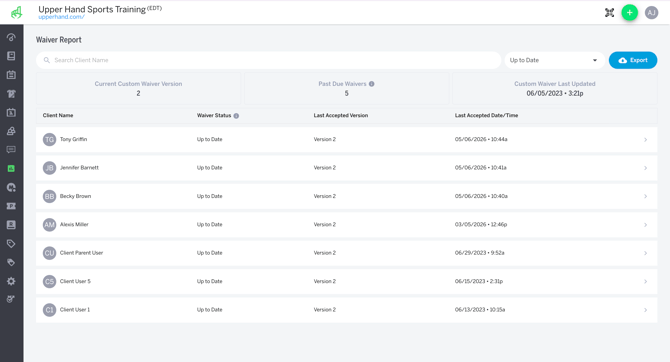Open the upperhand.com link
Viewport: 670px width, 362px height.
click(62, 17)
